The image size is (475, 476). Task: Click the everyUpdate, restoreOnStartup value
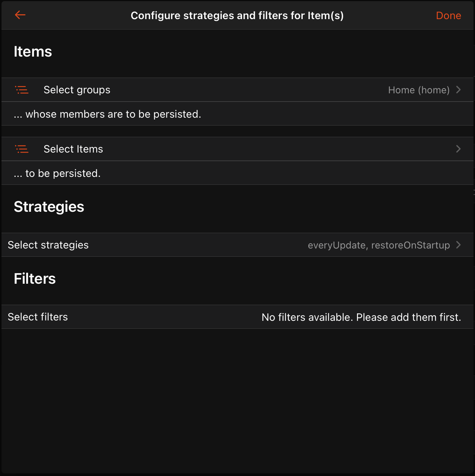[378, 245]
